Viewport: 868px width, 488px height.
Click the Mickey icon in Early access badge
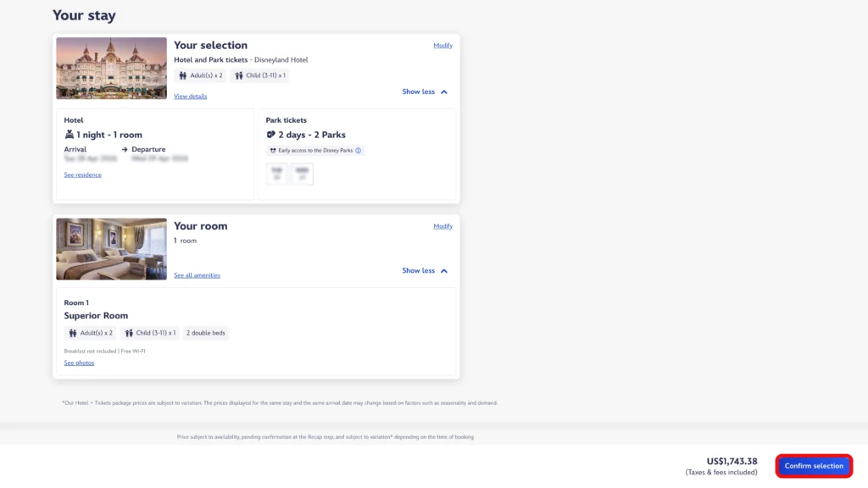[273, 151]
